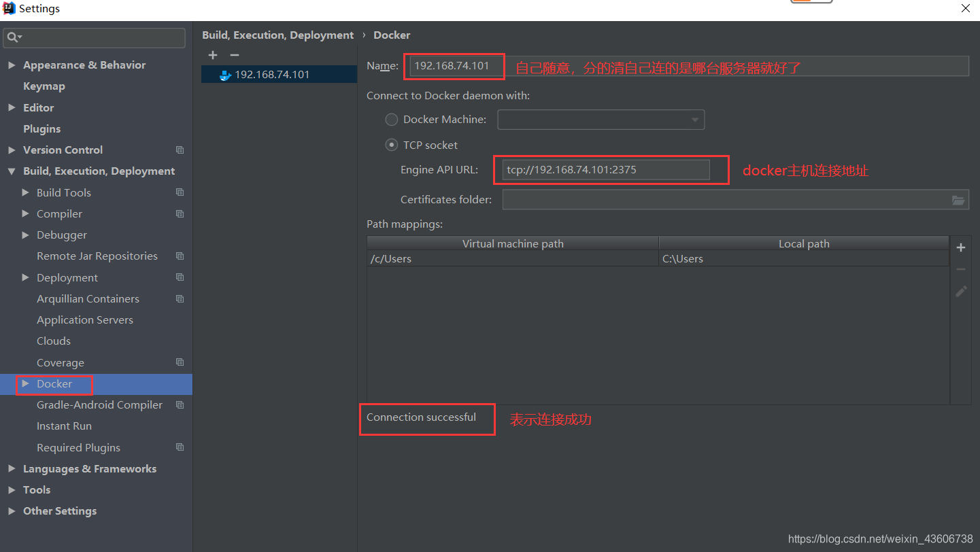980x552 pixels.
Task: Select the /c/Users mapping cell
Action: (x=513, y=258)
